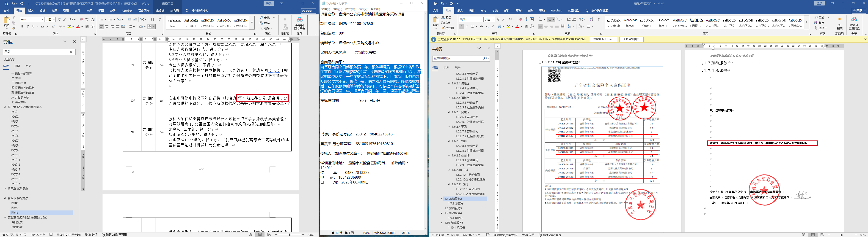Click 替换 in 招标文件 Word ribbon
Viewport: 868px width, 237px height.
[x=265, y=23]
